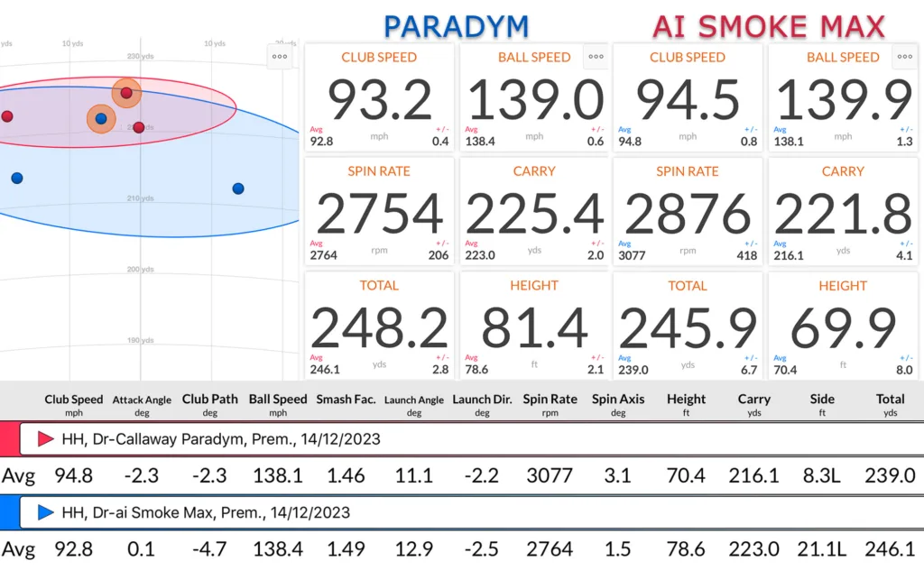Click the Carry tile showing 225.4

pos(534,213)
